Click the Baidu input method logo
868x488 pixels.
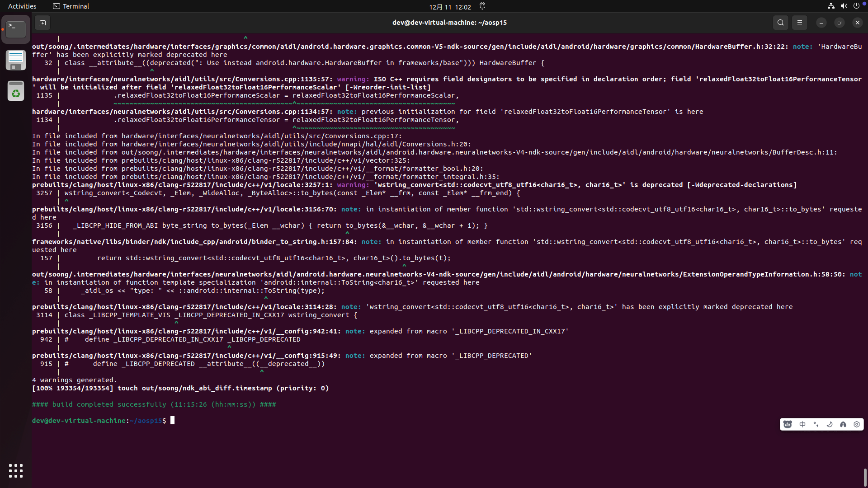788,424
